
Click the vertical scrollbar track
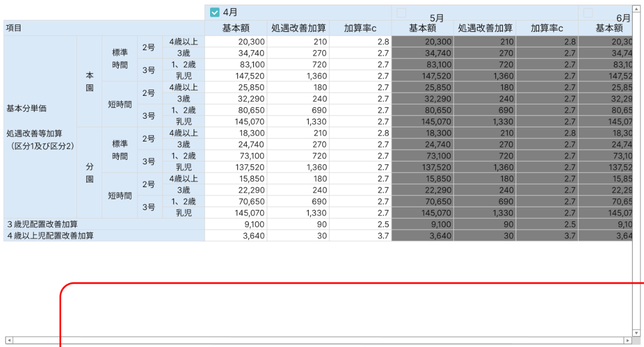click(x=637, y=171)
